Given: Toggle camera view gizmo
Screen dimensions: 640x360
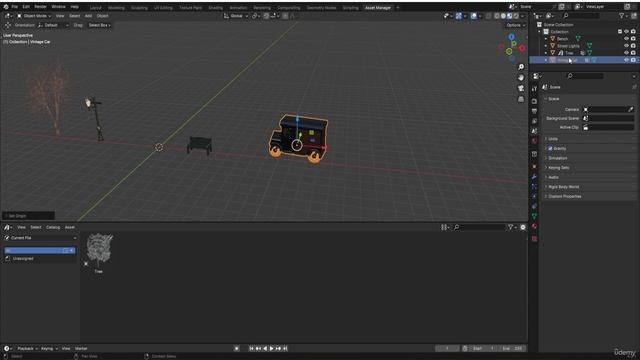Looking at the screenshot, I should [x=521, y=88].
